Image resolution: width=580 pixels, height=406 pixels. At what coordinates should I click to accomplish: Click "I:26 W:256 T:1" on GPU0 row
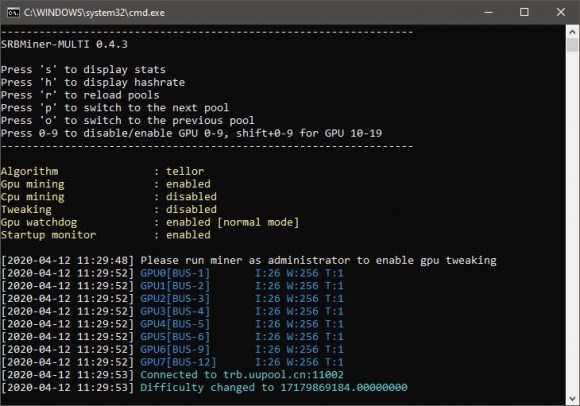click(299, 273)
